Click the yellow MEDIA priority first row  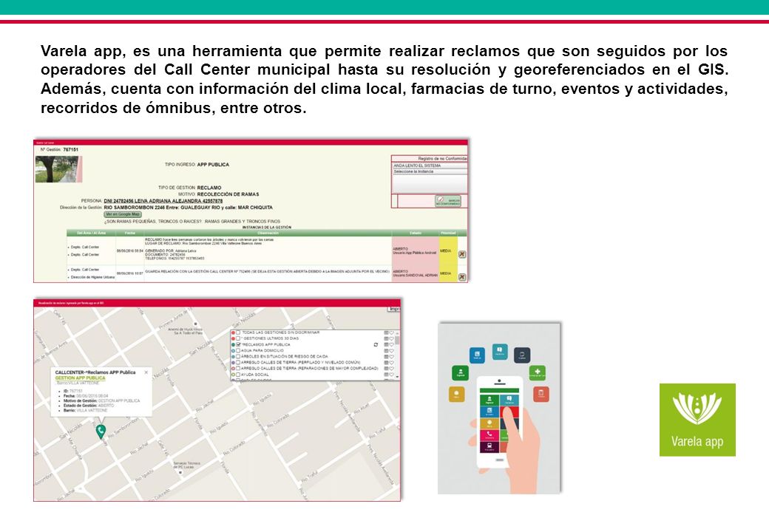point(448,250)
